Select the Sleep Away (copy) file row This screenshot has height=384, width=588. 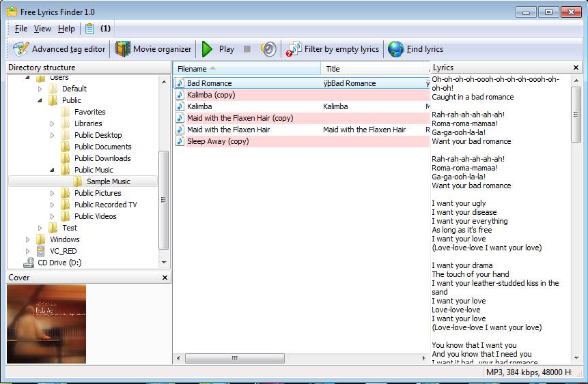pyautogui.click(x=218, y=141)
